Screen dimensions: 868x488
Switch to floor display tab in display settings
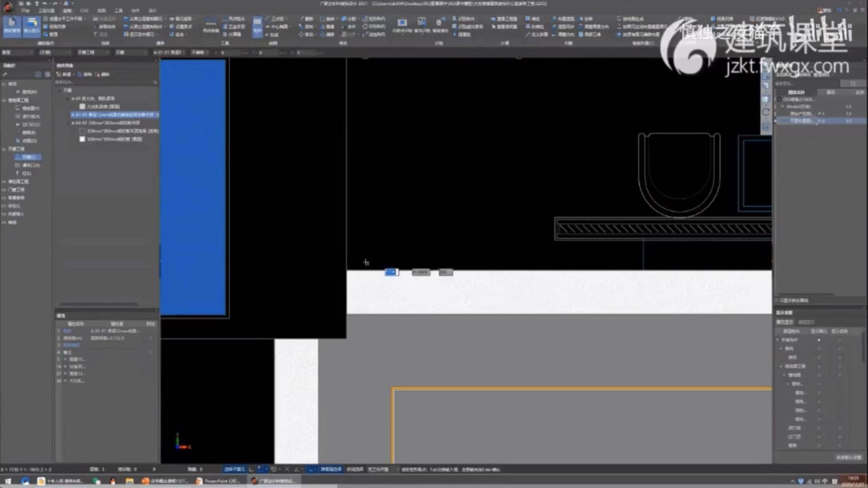[806, 323]
